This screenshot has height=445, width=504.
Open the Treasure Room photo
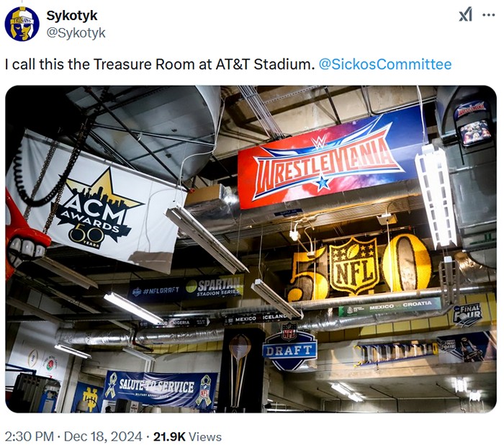[x=251, y=249]
